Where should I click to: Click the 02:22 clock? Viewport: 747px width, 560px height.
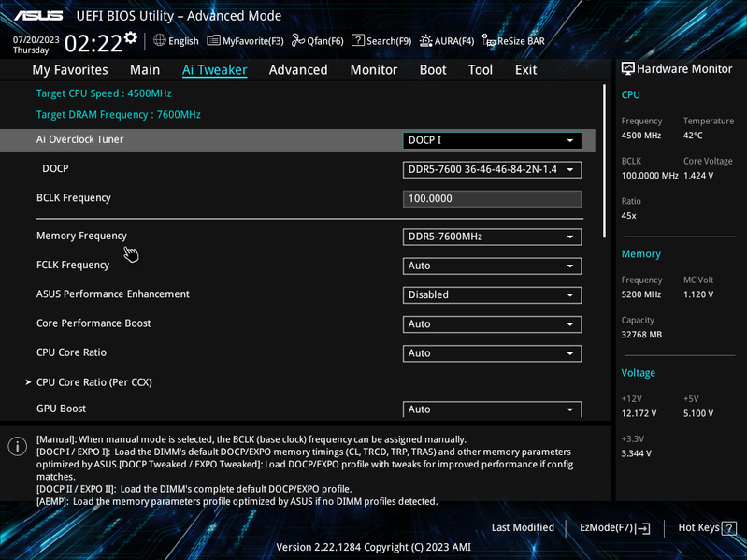93,44
